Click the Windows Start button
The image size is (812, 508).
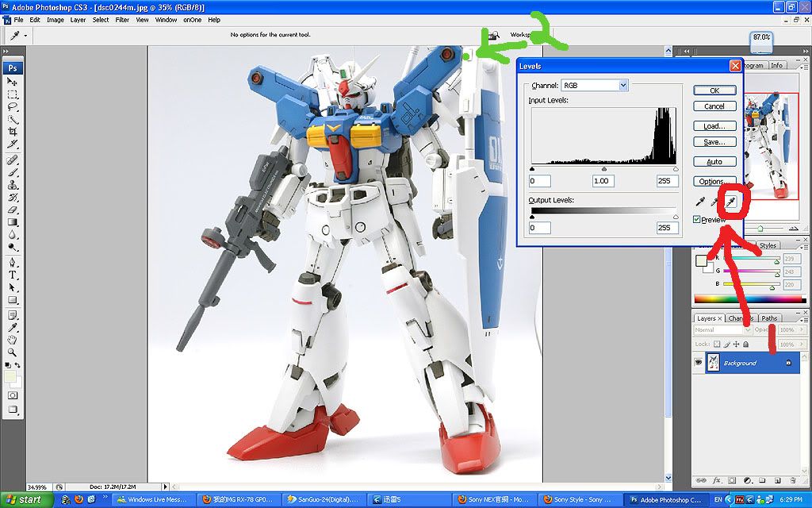[x=26, y=500]
